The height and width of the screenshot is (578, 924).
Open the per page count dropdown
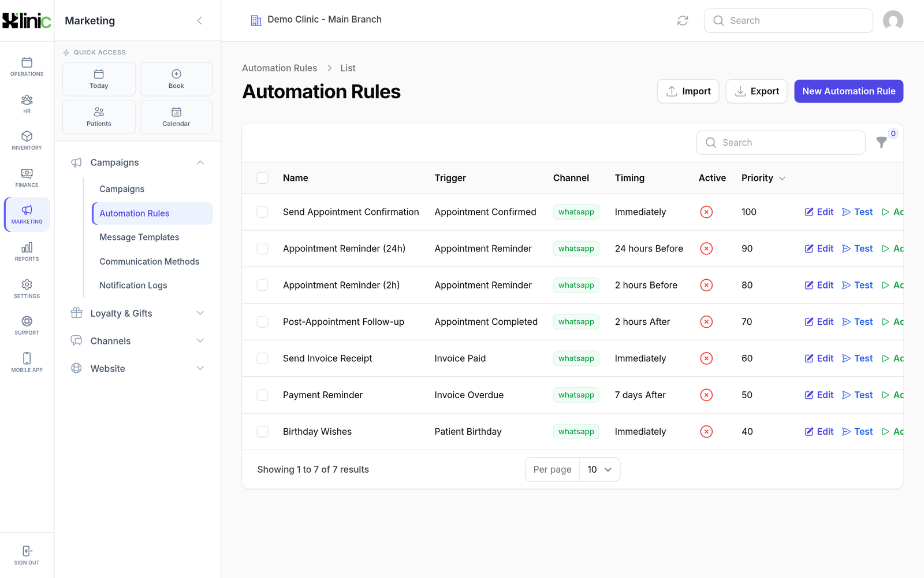coord(599,469)
